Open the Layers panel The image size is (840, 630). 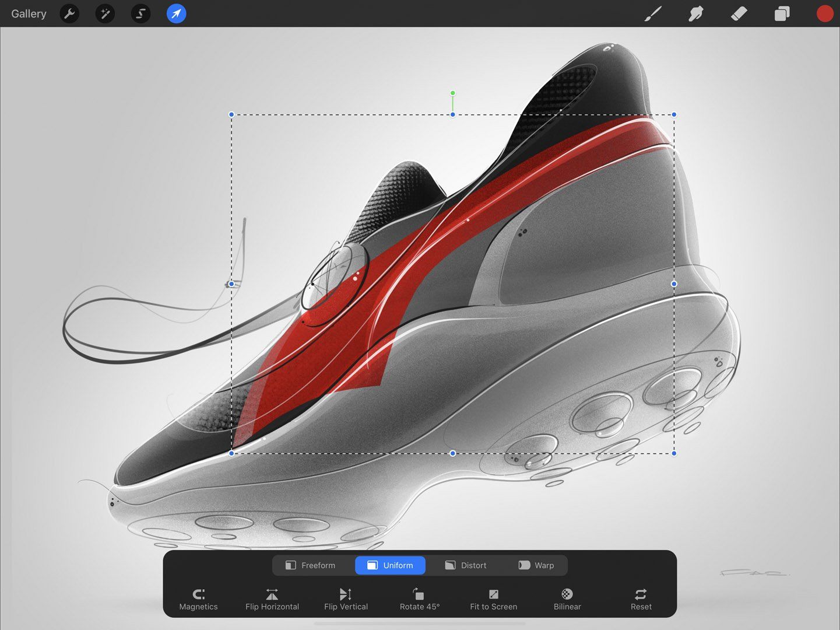[x=782, y=13]
